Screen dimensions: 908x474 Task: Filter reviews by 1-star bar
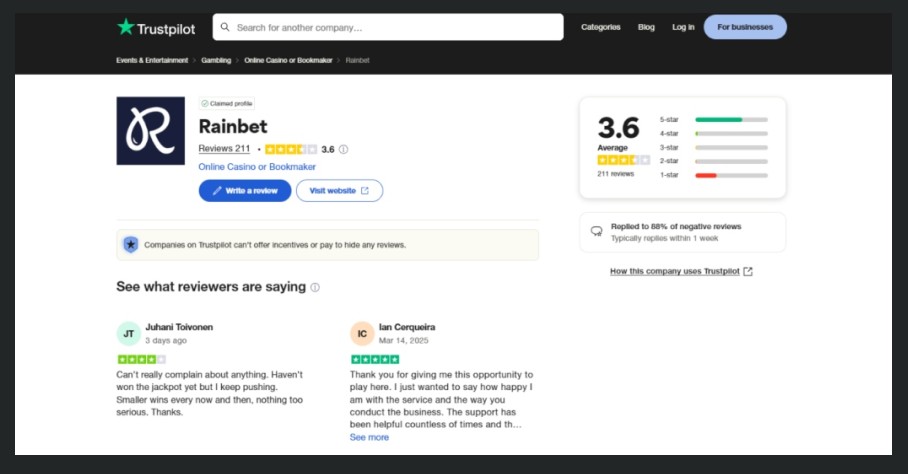click(731, 175)
